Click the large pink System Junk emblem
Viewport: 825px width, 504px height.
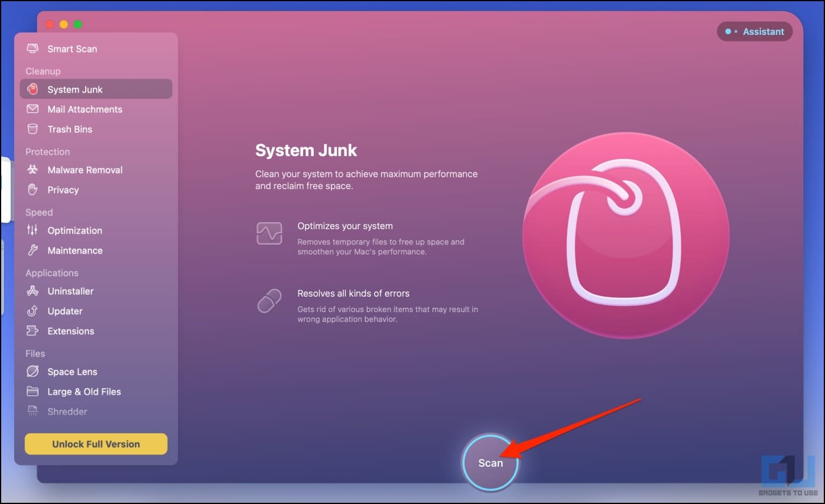click(x=626, y=235)
